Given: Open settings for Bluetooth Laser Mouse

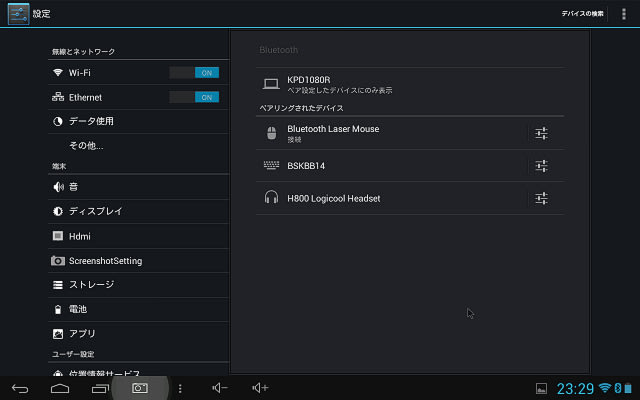Looking at the screenshot, I should tap(541, 133).
